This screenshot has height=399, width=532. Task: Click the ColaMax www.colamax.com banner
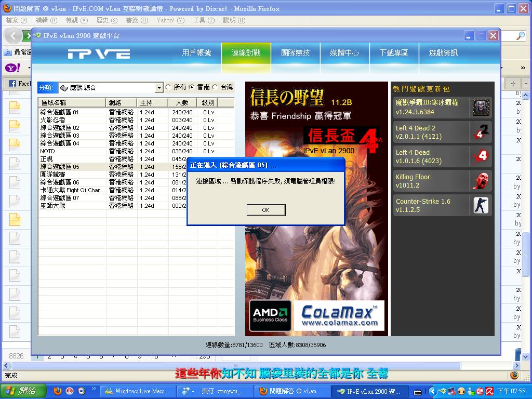339,315
